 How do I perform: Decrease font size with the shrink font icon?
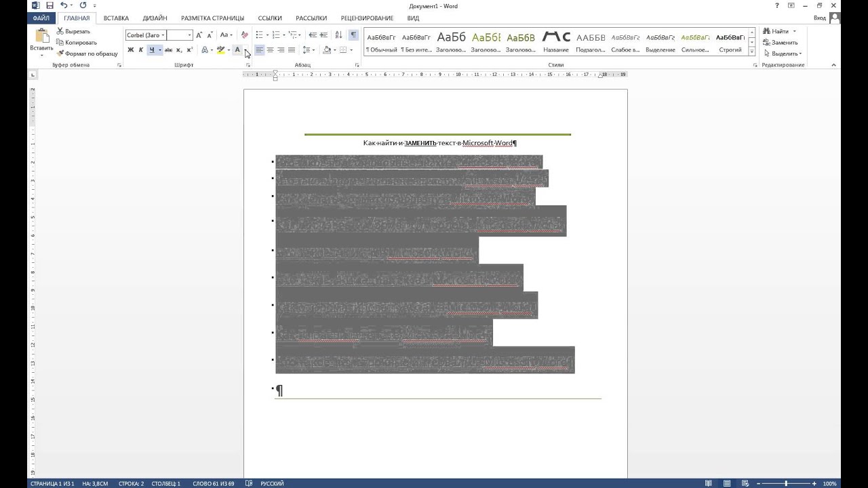click(x=210, y=35)
